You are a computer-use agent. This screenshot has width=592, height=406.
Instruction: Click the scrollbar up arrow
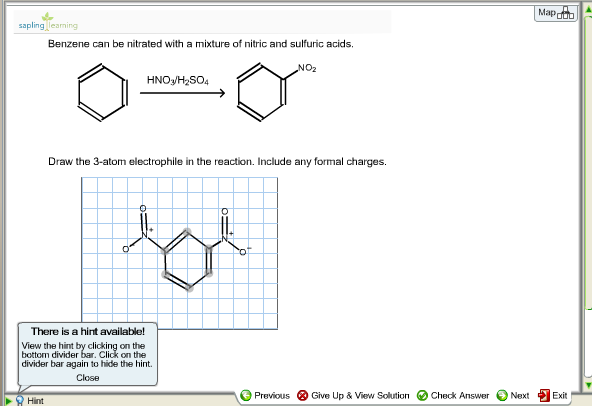(588, 11)
